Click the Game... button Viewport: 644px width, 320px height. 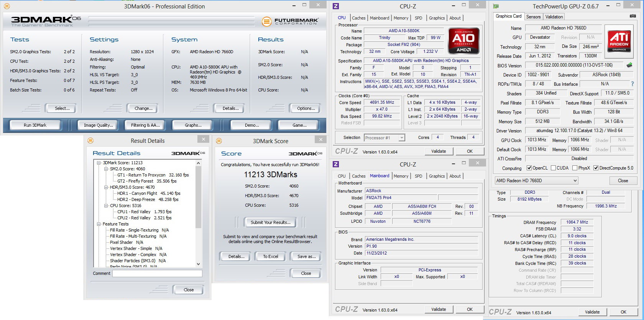(x=299, y=125)
